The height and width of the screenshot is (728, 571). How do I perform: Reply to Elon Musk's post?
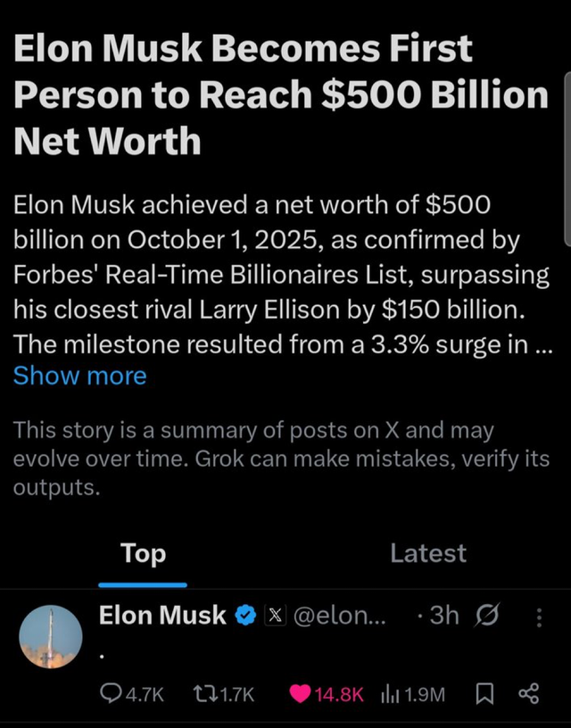pos(111,693)
